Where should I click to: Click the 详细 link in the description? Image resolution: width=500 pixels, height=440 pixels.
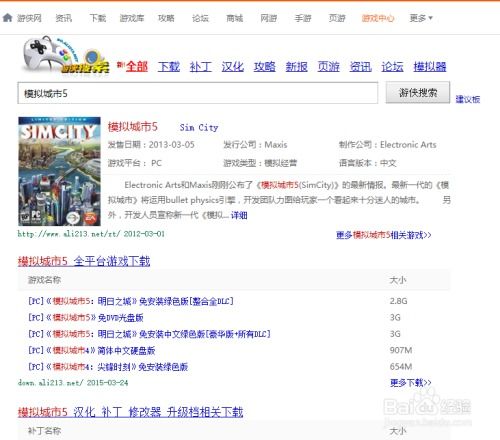point(239,215)
